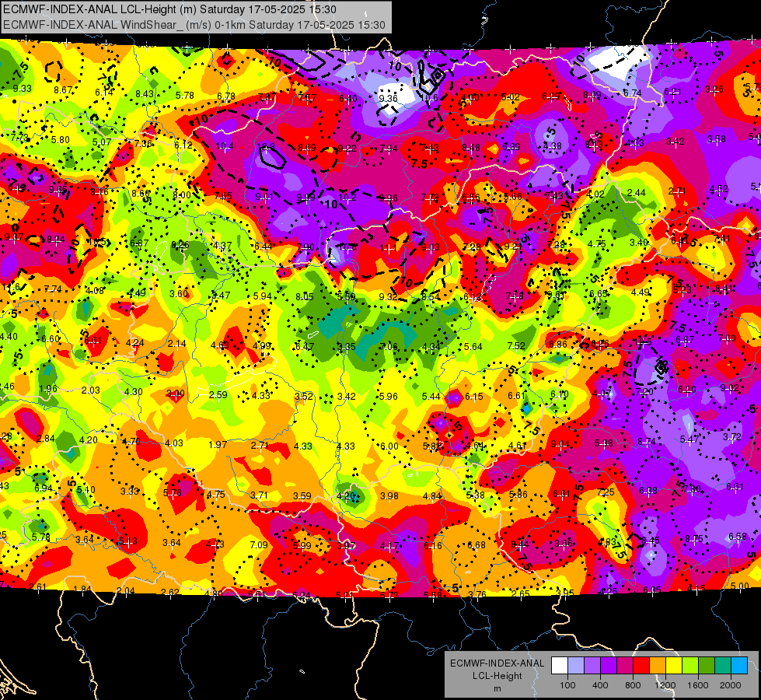
Task: Click the map value '5.02'
Action: click(x=510, y=97)
